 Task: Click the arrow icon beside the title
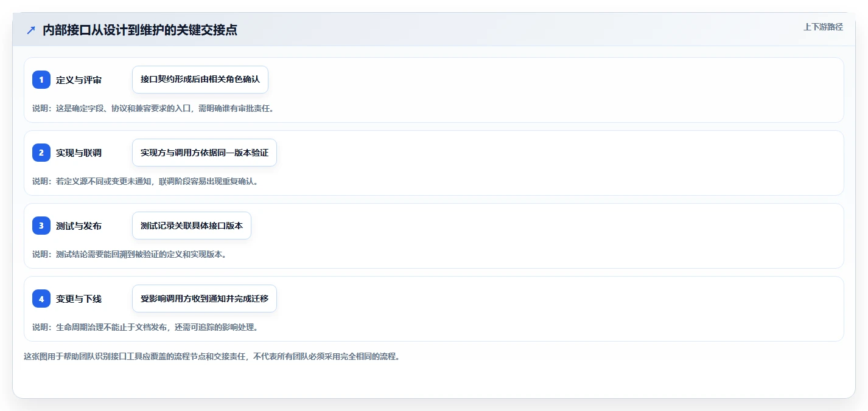point(31,30)
